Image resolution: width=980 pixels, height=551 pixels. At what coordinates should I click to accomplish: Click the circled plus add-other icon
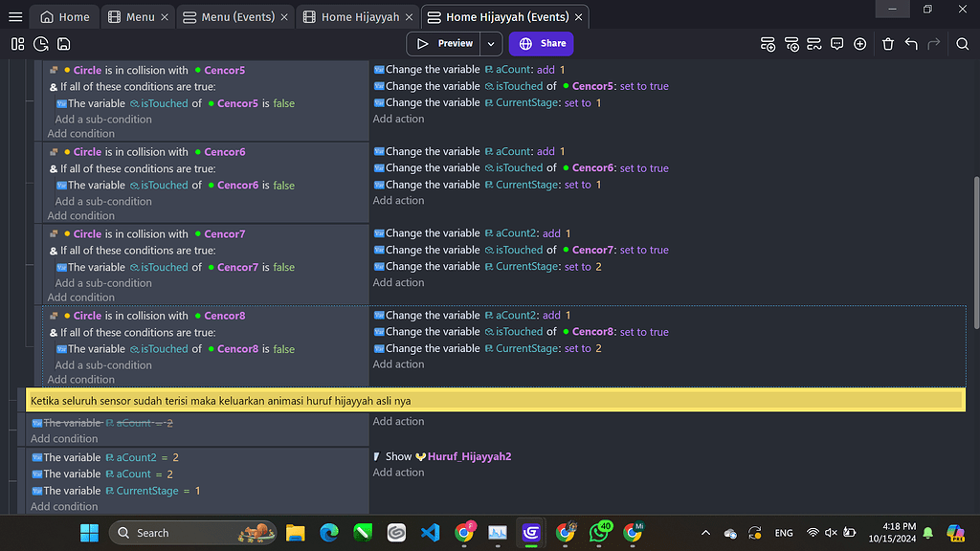(x=860, y=44)
